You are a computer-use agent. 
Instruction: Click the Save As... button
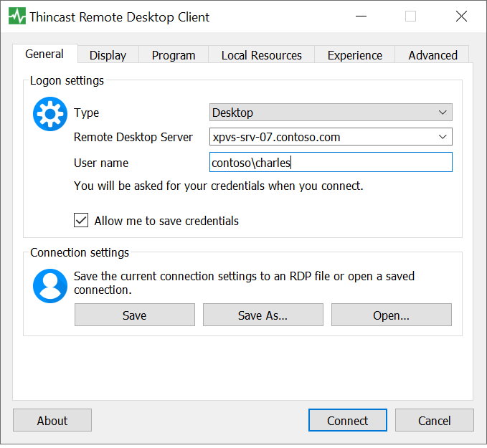pyautogui.click(x=263, y=315)
